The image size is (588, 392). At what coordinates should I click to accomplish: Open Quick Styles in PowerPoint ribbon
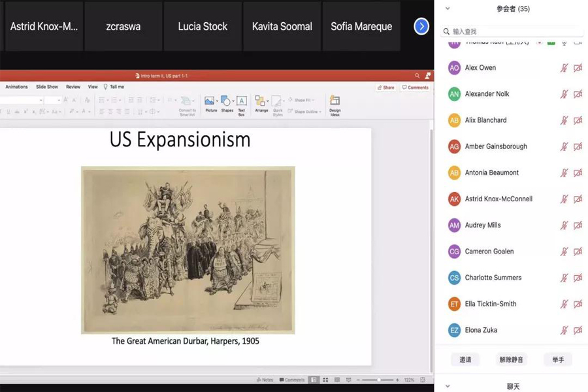[277, 106]
